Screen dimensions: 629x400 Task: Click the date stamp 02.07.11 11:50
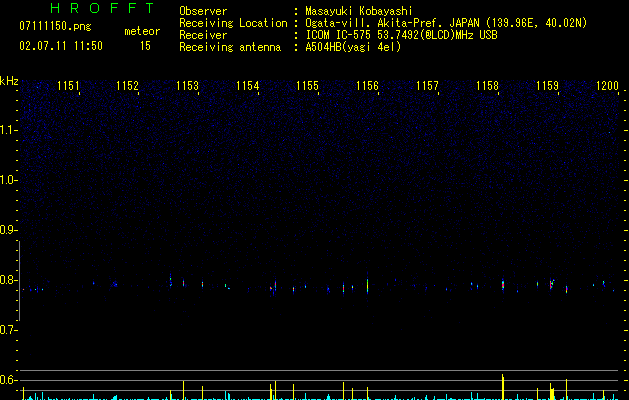pos(61,46)
